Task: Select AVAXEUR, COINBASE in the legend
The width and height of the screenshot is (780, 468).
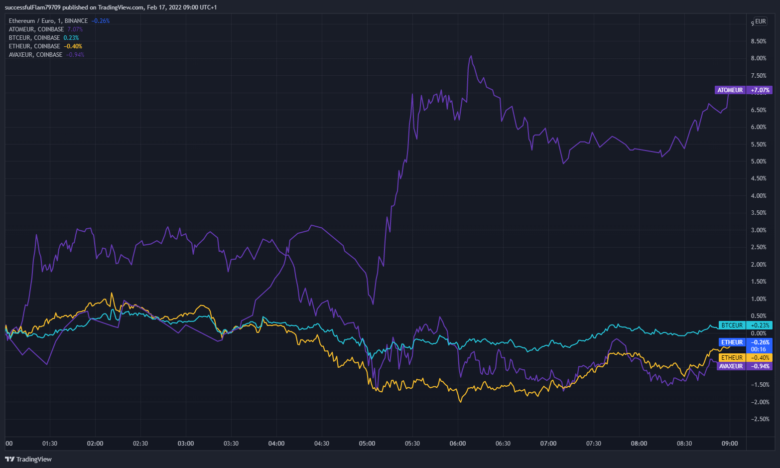Action: (x=34, y=55)
